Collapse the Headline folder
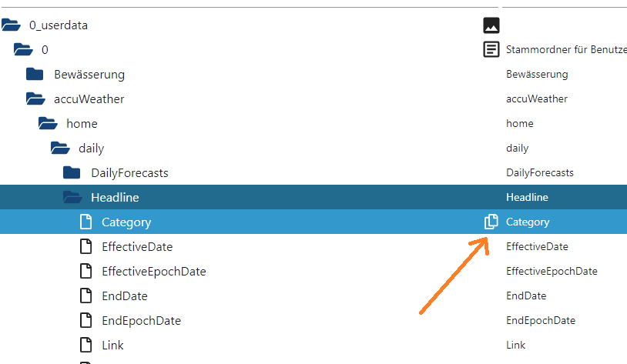 (x=72, y=197)
